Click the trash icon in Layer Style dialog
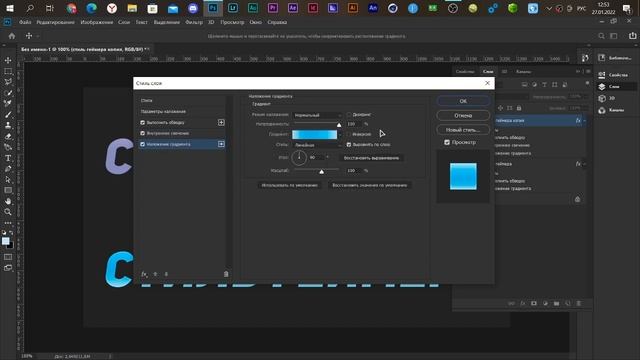The height and width of the screenshot is (360, 640). coord(226,274)
